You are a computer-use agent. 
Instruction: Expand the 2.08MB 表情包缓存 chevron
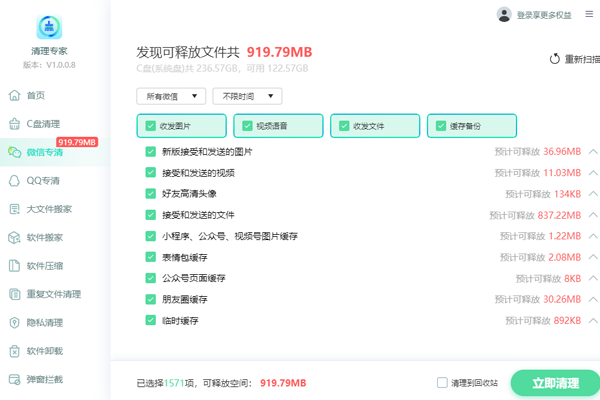pos(593,257)
